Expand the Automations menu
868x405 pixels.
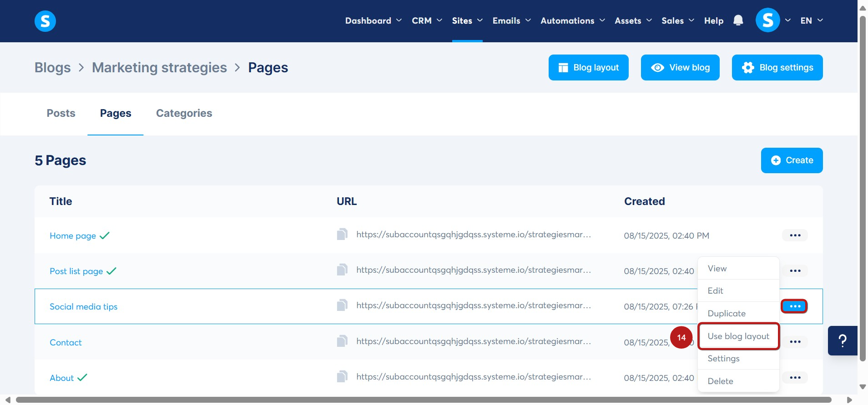tap(573, 20)
